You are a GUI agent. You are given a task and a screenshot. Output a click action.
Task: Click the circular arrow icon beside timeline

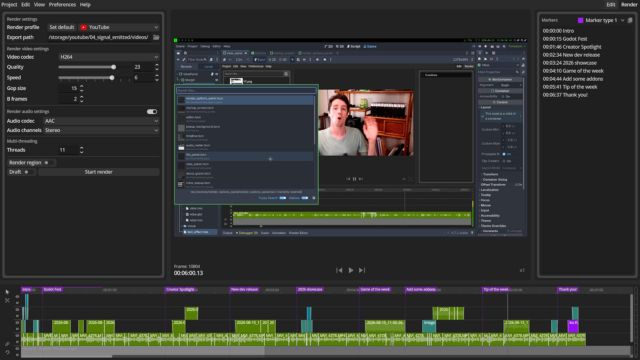(x=7, y=352)
